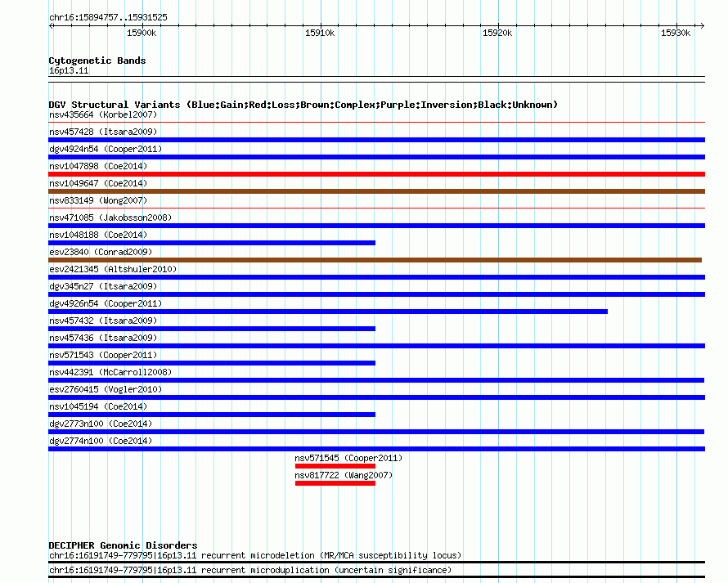Viewport: 728px width, 583px height.
Task: Open the DECIPHER Genomic Disorders track title
Action: click(x=123, y=545)
